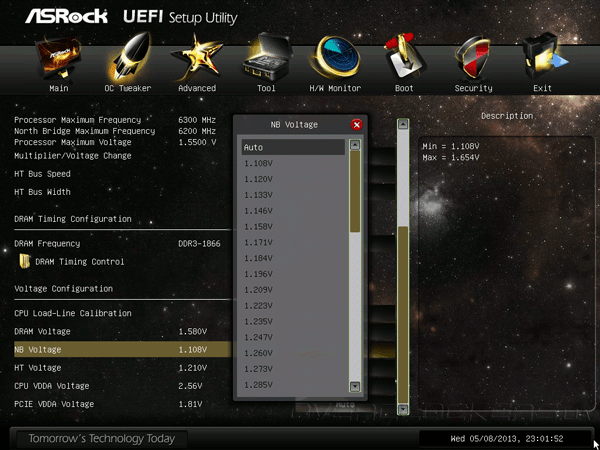Click North Bridge Maximum Frequency 6200 MHz
Viewport: 600px width, 450px height.
pyautogui.click(x=197, y=131)
